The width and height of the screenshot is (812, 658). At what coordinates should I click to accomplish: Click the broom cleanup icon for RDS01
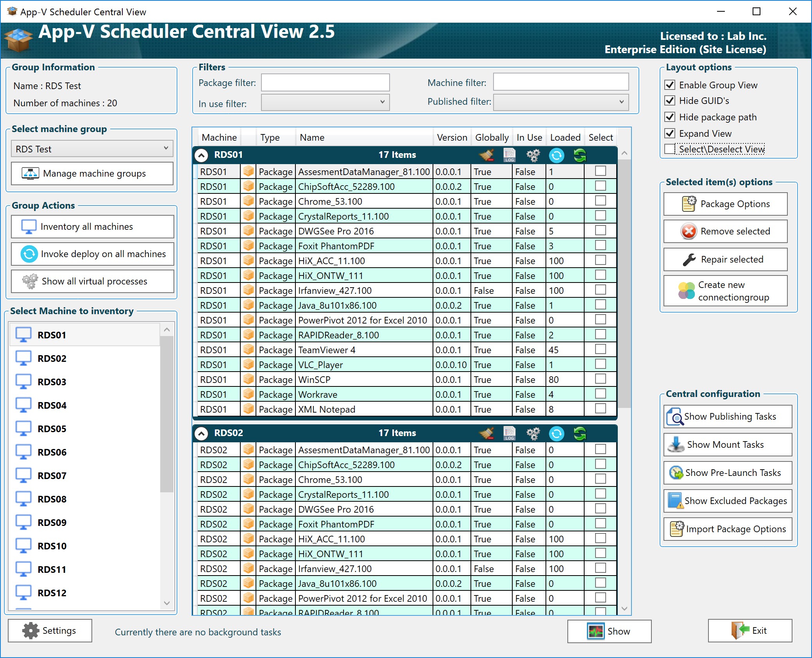coord(486,155)
